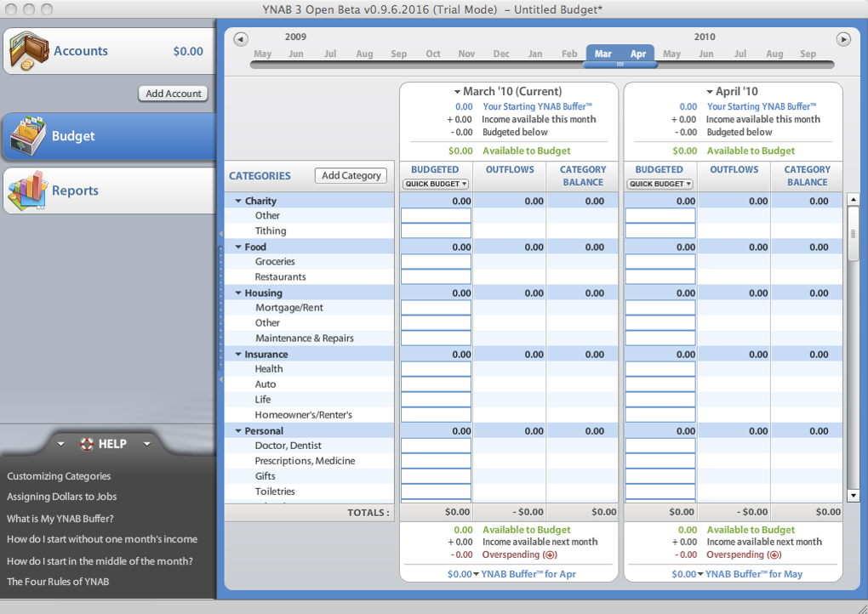Click scrollbar up arrow in budget table
The width and height of the screenshot is (868, 614).
click(x=853, y=199)
